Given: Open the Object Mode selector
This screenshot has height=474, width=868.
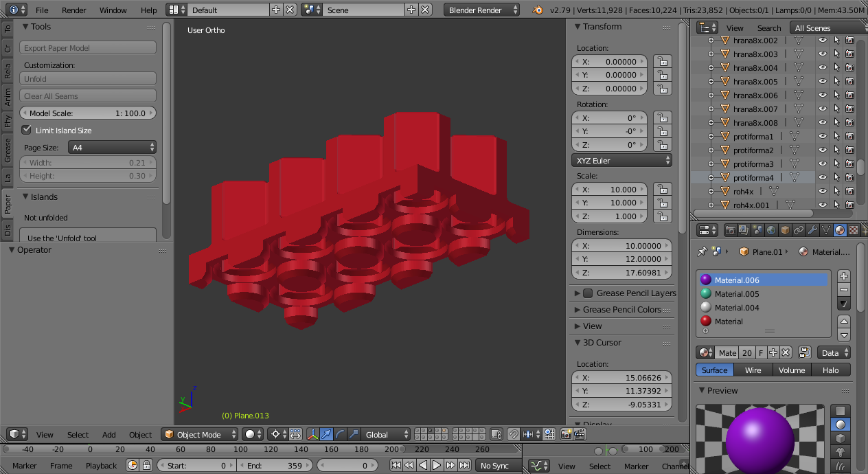Looking at the screenshot, I should click(x=200, y=434).
